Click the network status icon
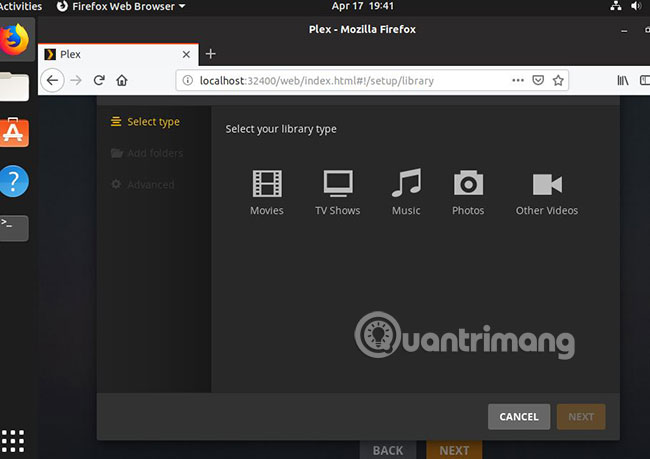Image resolution: width=650 pixels, height=459 pixels. tap(616, 6)
